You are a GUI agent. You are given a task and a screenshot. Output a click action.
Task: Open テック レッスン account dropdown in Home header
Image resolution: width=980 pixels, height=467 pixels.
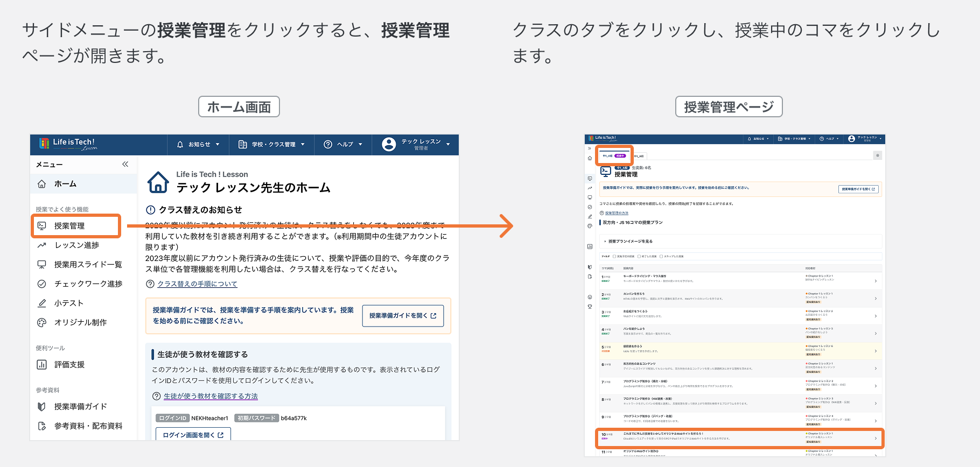point(416,144)
